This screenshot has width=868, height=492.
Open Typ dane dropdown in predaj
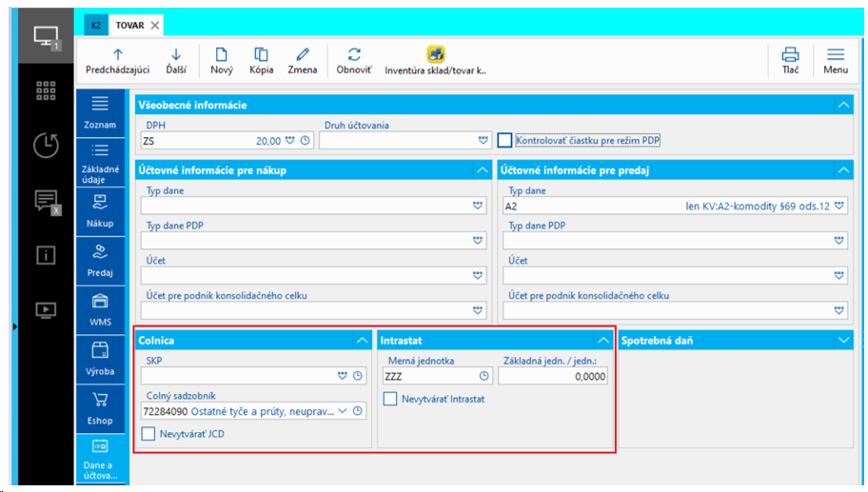(x=839, y=206)
